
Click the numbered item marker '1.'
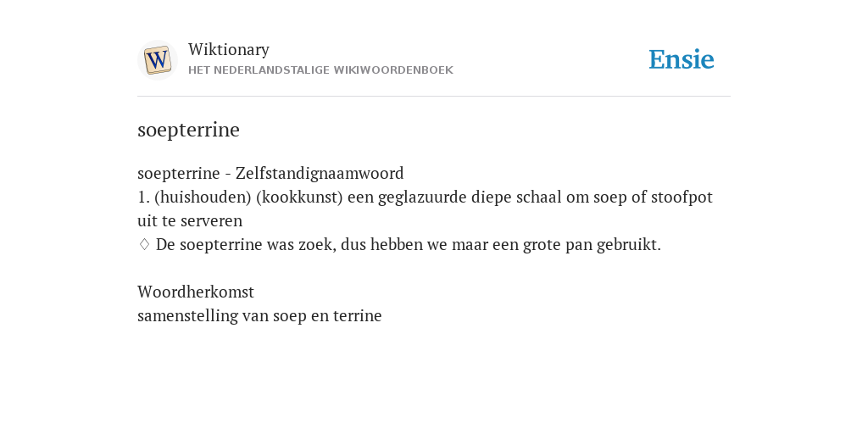[x=143, y=197]
